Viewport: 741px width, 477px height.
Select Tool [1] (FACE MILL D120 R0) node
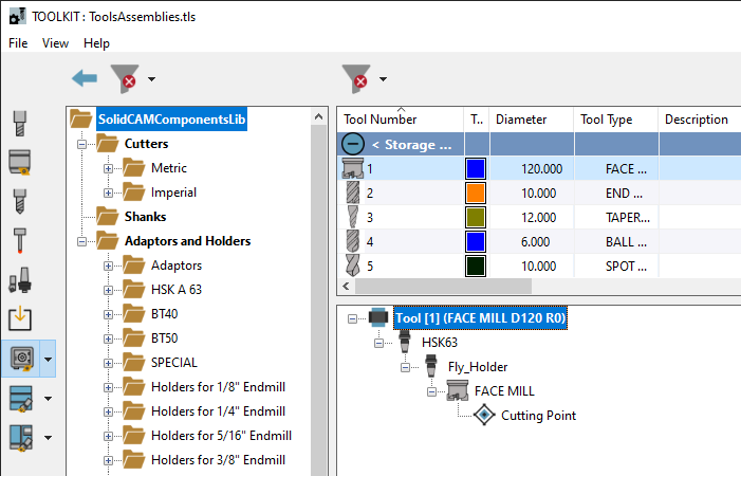[480, 318]
